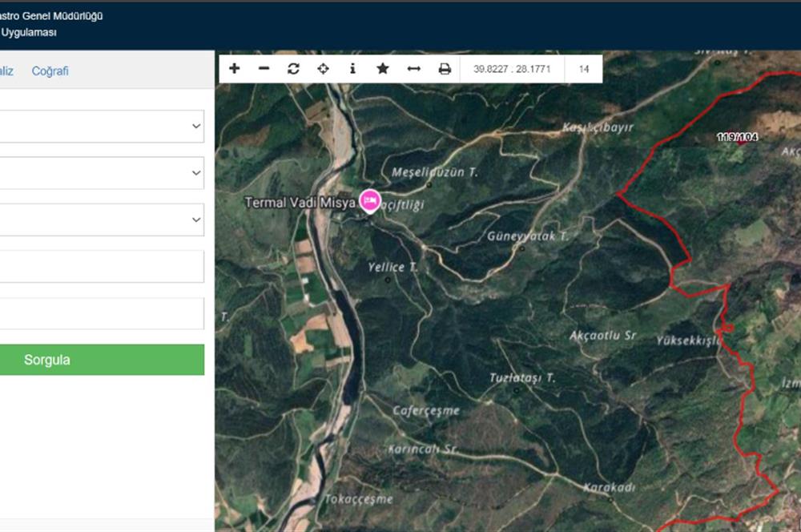Zoom in using the plus icon
This screenshot has height=532, width=801.
click(x=234, y=70)
